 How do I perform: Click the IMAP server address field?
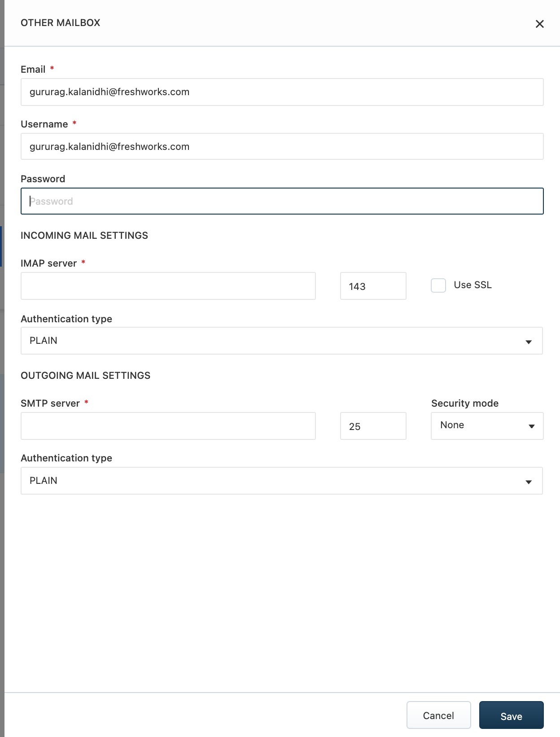click(168, 286)
